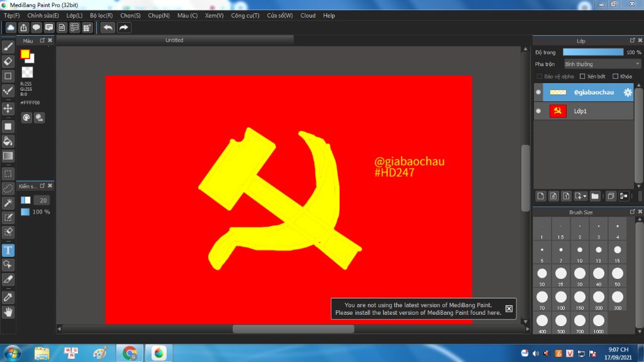The image size is (644, 362).
Task: Open the Windows Start menu
Action: pos(13,353)
